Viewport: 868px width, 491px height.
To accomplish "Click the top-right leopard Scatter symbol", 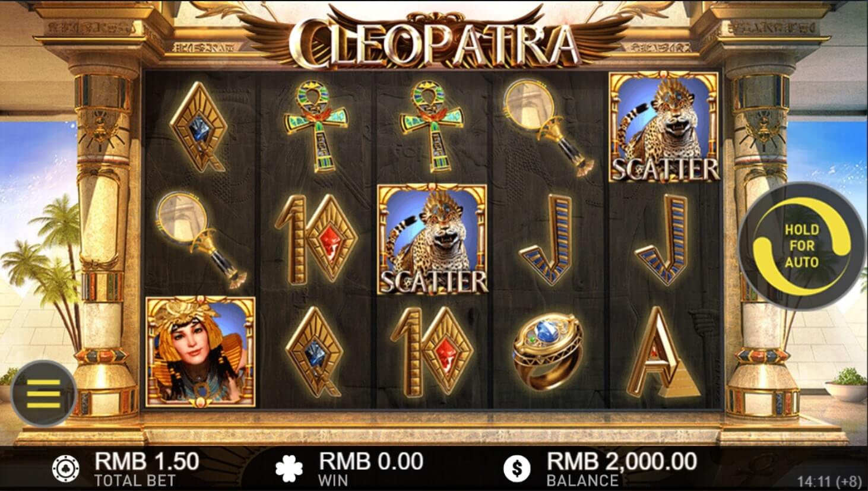I will tap(664, 127).
